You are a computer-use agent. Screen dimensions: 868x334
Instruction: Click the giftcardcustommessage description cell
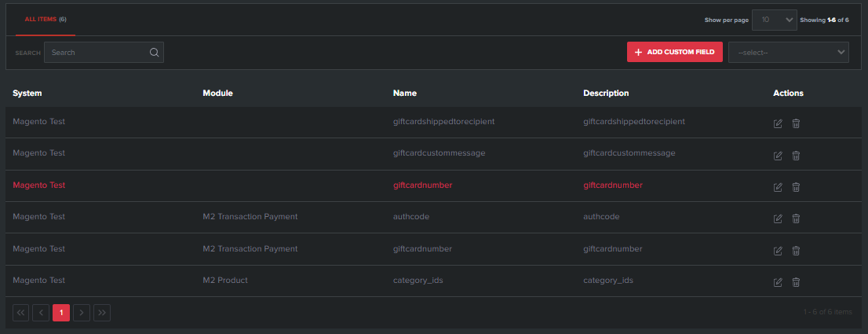(x=629, y=153)
